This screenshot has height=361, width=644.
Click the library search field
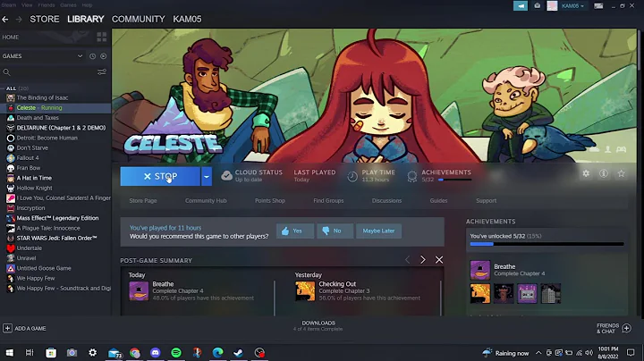click(x=54, y=72)
